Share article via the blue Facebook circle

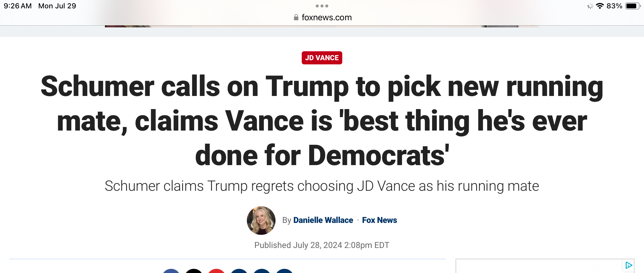point(171,271)
